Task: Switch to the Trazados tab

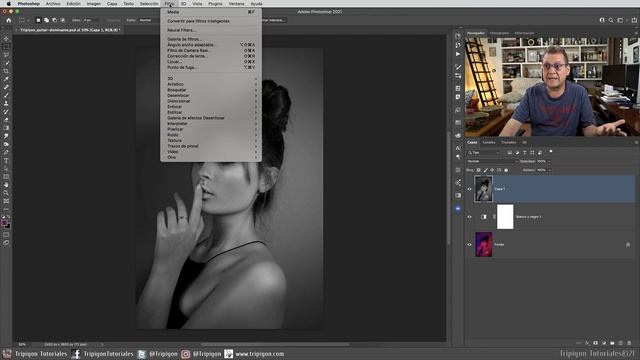Action: pyautogui.click(x=509, y=142)
